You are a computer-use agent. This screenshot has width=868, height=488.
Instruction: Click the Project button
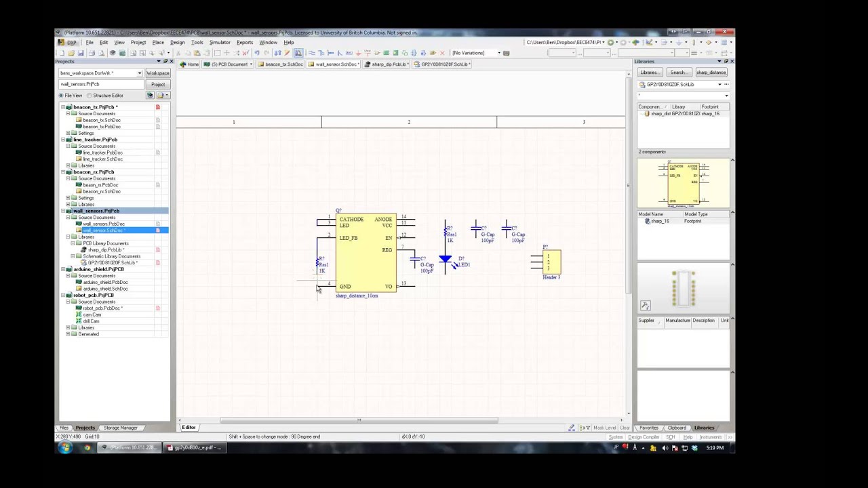click(157, 84)
